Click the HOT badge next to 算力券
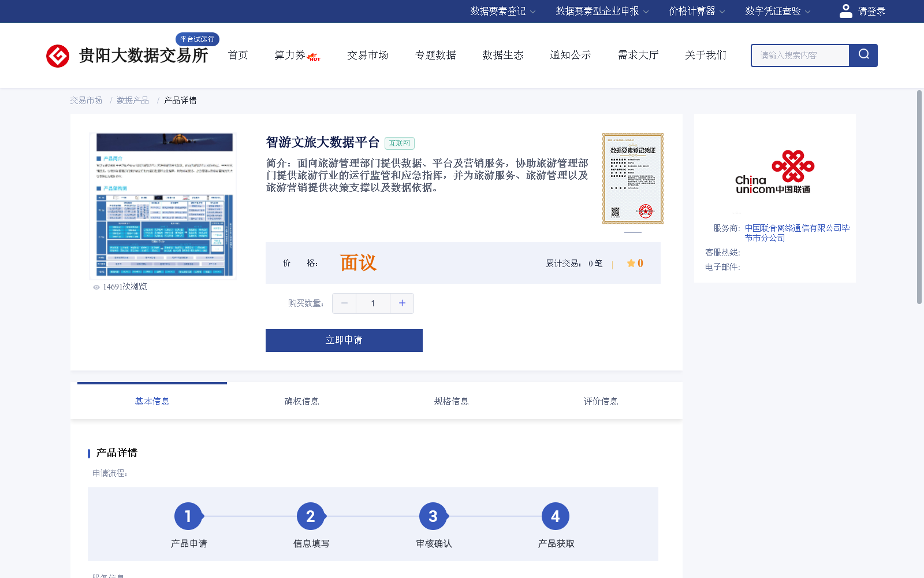924x578 pixels. 314,57
